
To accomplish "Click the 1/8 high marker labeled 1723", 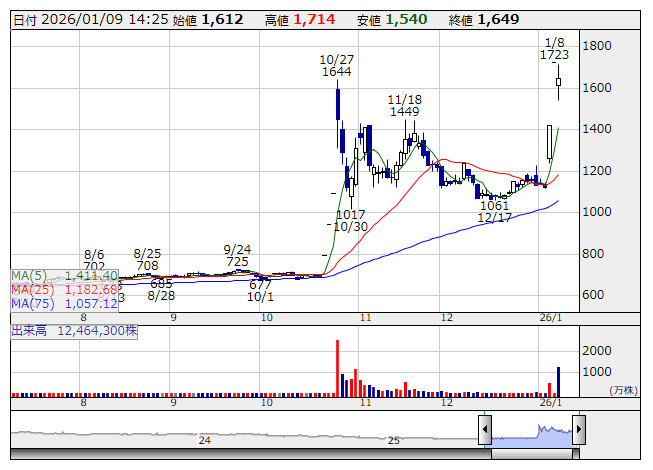I will [x=555, y=55].
